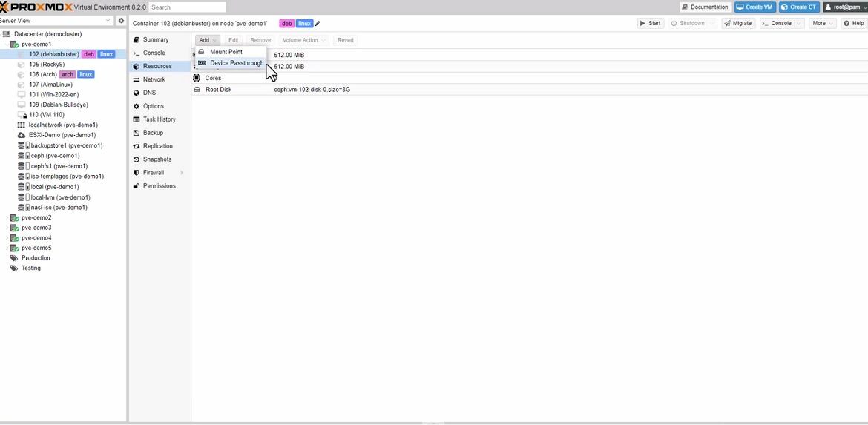The height and width of the screenshot is (425, 868).
Task: Click storage icon beside backupstore1
Action: tap(23, 145)
